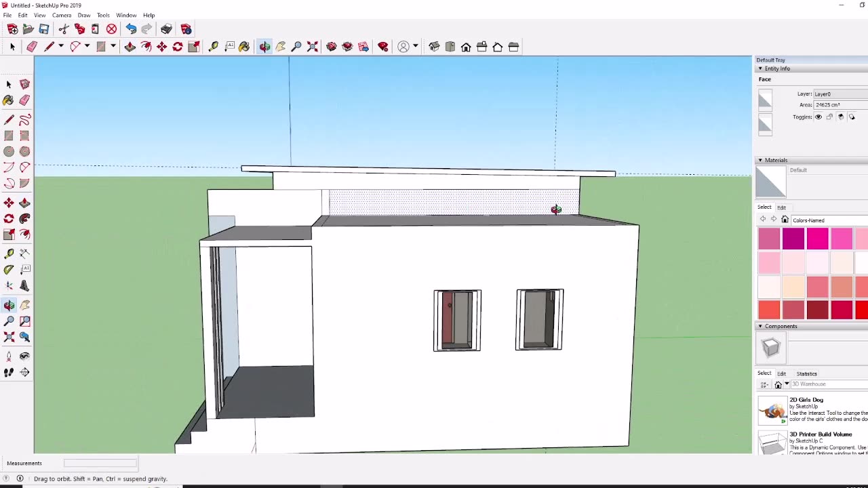Screen dimensions: 868x488
Task: Pick the magenta color swatch
Action: tap(793, 239)
